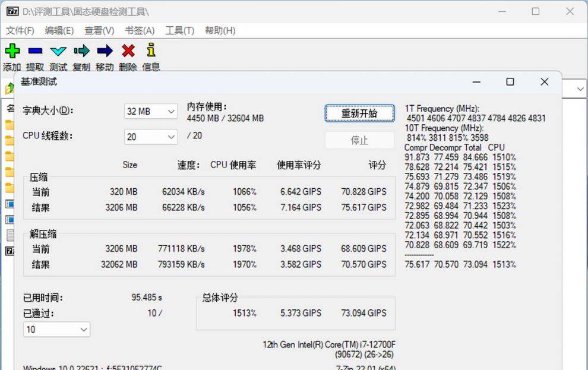Open the passes count dropdown showing 10
The width and height of the screenshot is (588, 370).
click(56, 329)
